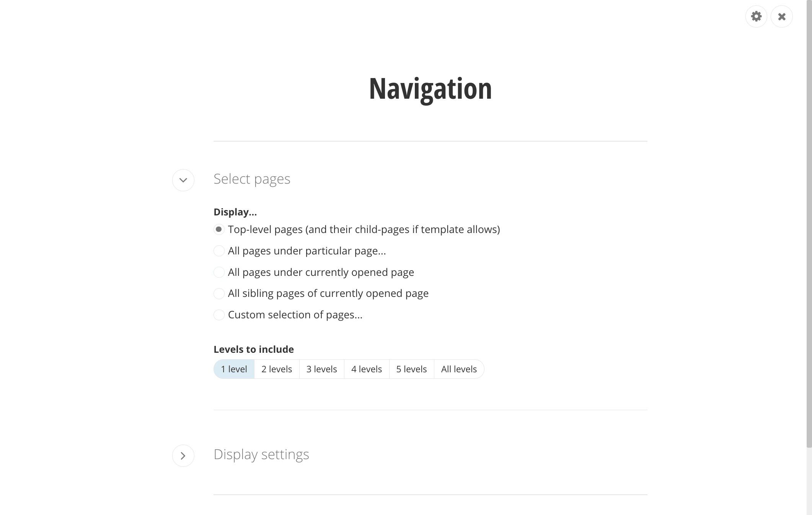
Task: Click the vertical scrollbar thumb
Action: point(809,224)
